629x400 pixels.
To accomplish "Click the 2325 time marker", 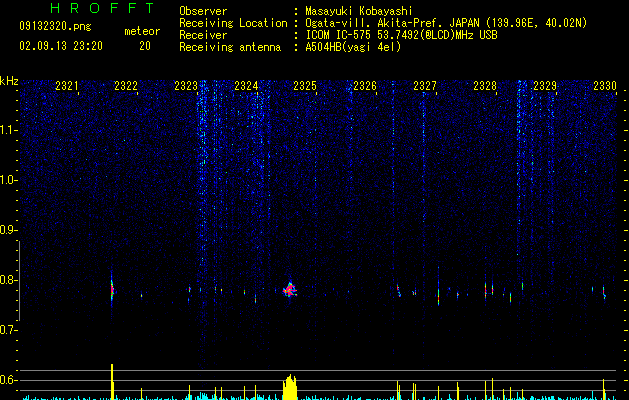I will pyautogui.click(x=305, y=86).
